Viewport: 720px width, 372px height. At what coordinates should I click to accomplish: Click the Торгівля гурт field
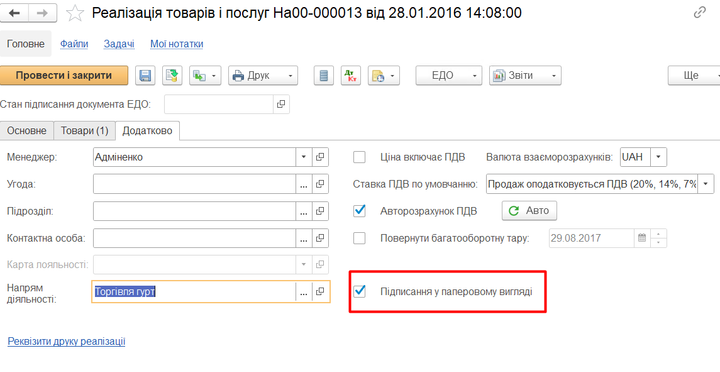pos(193,292)
